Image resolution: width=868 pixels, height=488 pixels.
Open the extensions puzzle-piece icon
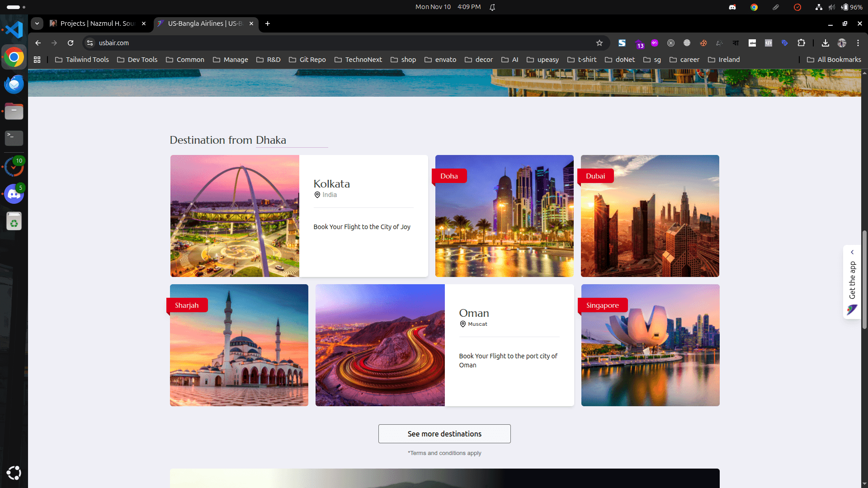tap(802, 43)
